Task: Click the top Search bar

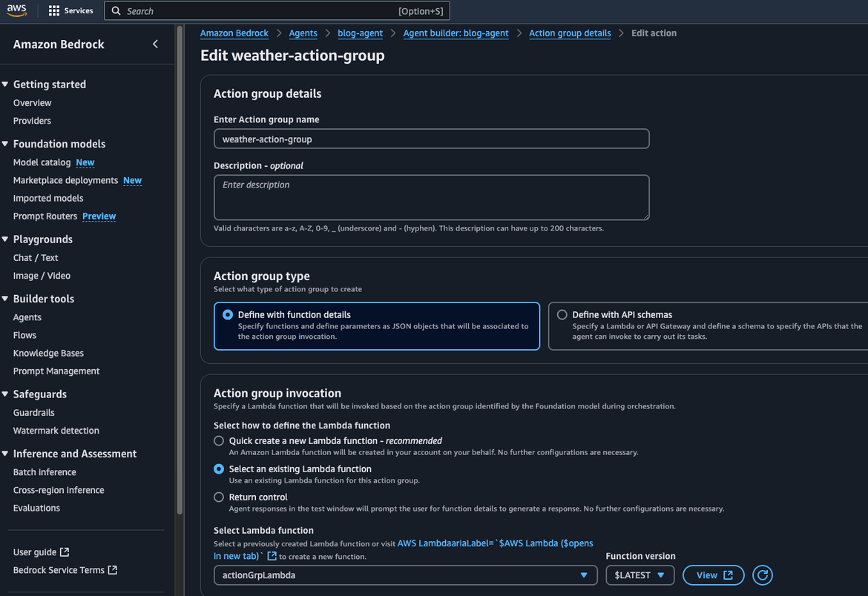Action: click(277, 10)
